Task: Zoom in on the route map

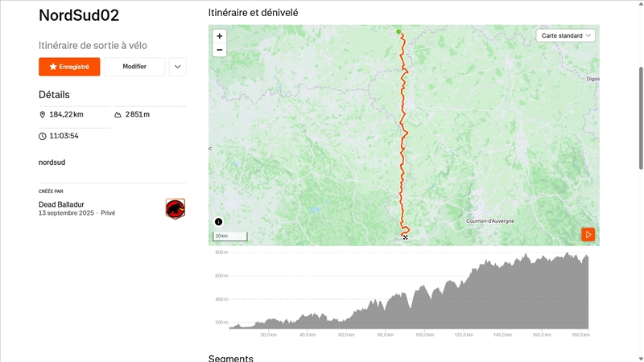Action: pos(219,36)
